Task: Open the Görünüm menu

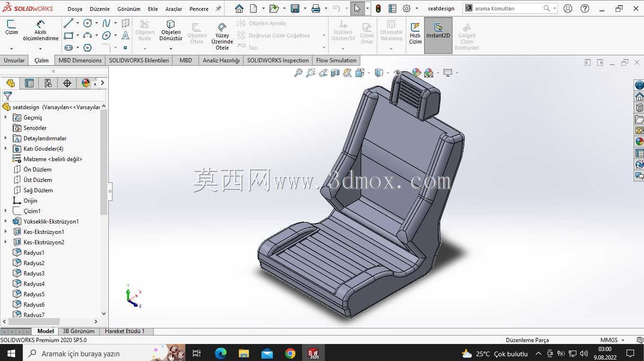Action: [129, 9]
